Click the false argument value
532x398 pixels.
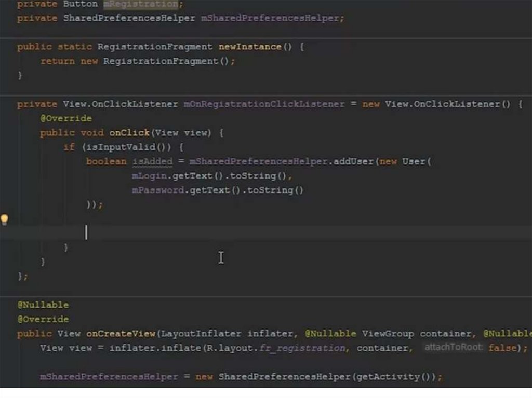(x=502, y=348)
